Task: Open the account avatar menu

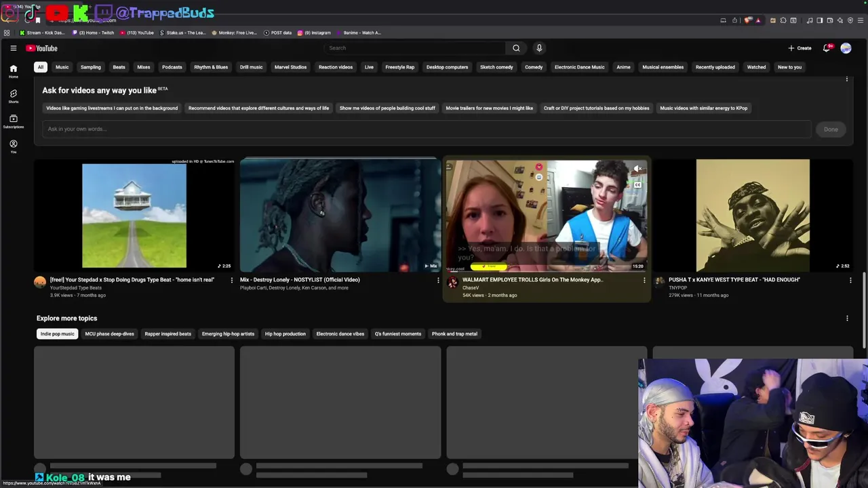Action: click(x=846, y=48)
